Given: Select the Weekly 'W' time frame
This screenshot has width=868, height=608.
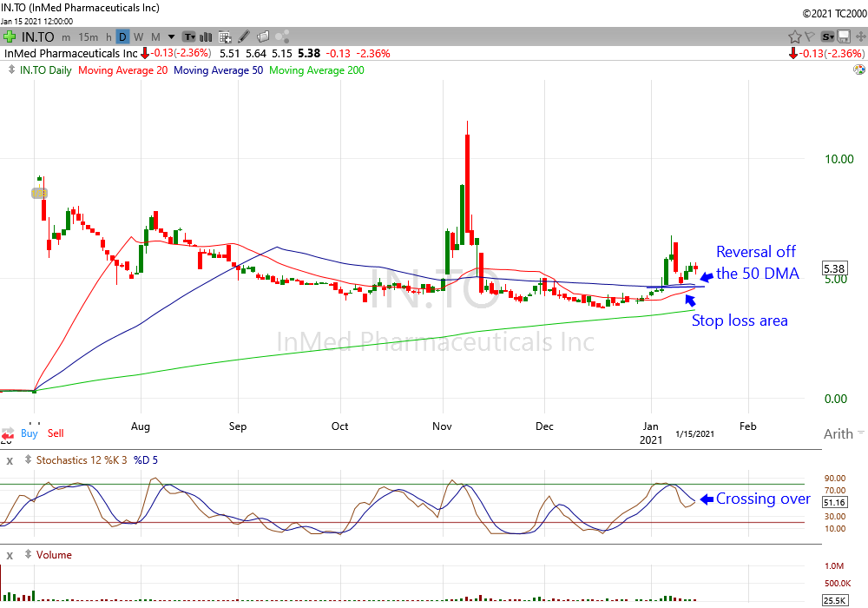Looking at the screenshot, I should 138,37.
